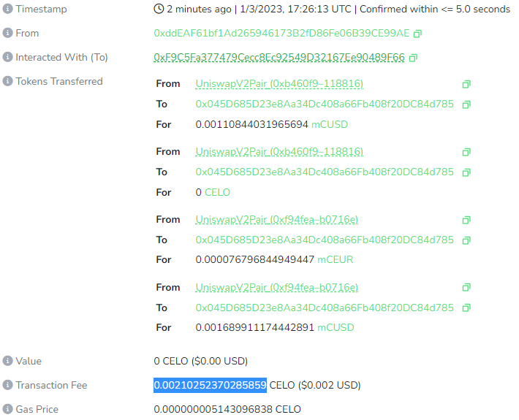Click the amount 0.000076796844949447
This screenshot has height=420, width=519.
pos(254,259)
